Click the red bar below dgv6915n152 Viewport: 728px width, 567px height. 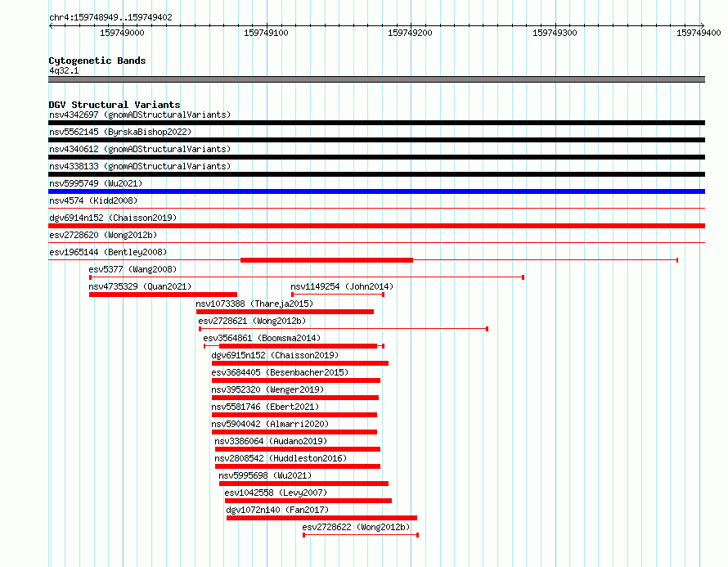(x=300, y=363)
